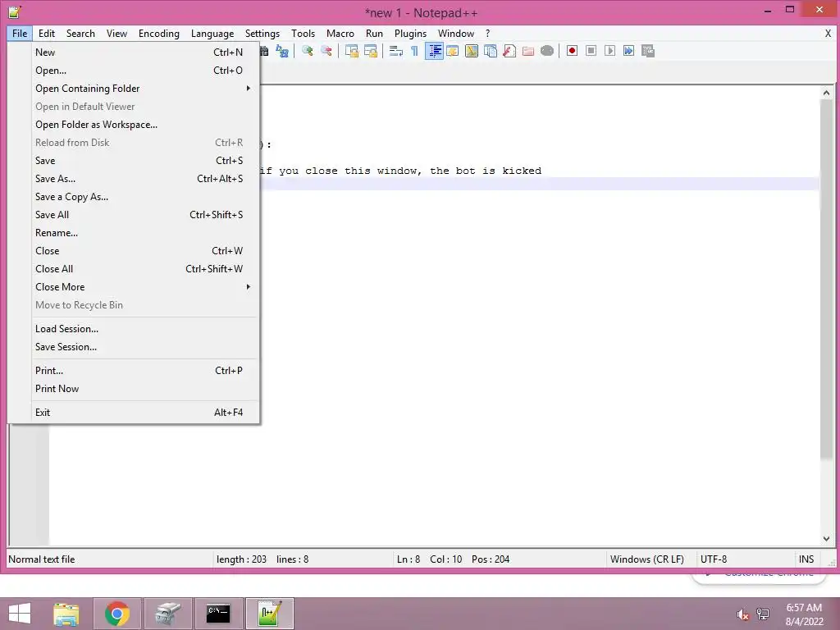The height and width of the screenshot is (630, 840).
Task: Choose Close All menu entry
Action: (x=139, y=269)
